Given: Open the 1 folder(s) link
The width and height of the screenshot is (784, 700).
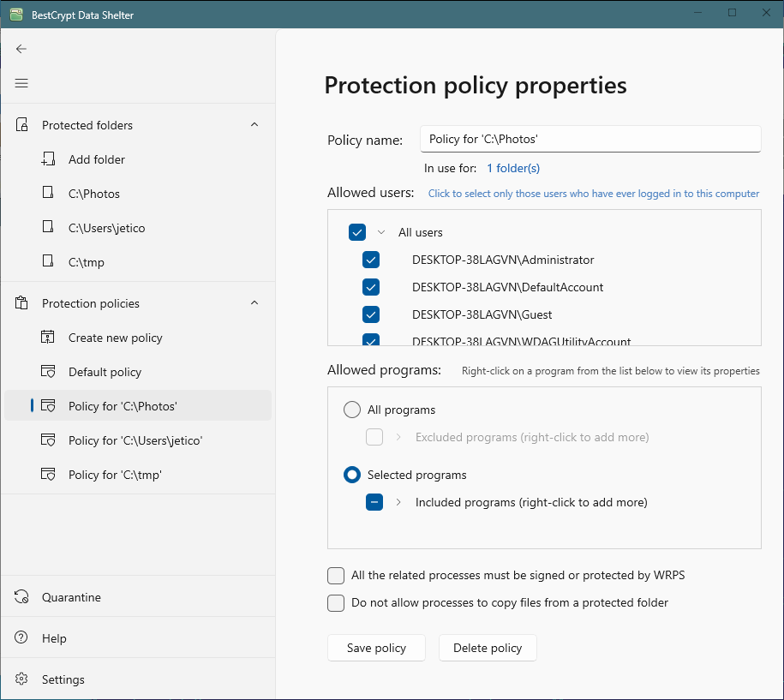Looking at the screenshot, I should pyautogui.click(x=513, y=168).
